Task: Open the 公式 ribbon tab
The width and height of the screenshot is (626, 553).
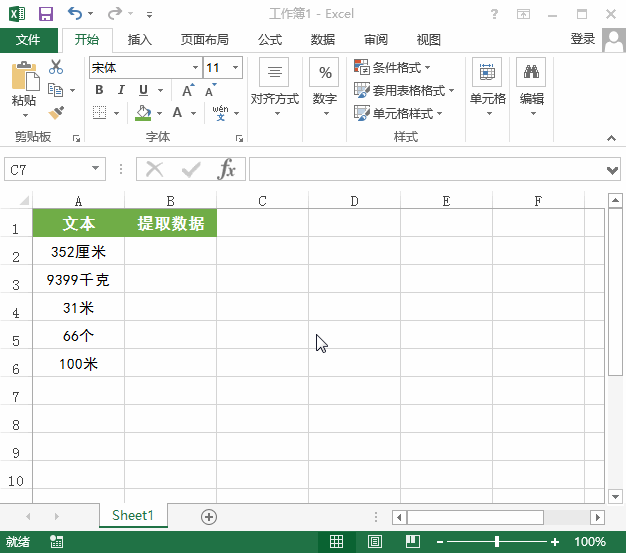Action: tap(269, 40)
